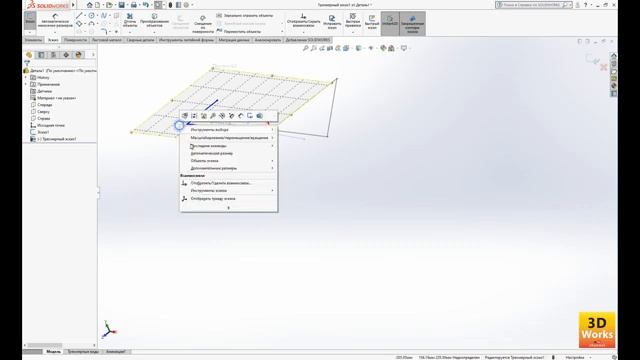
Task: Click Quick Snaps (Быстрые привязки) button
Action: point(353,20)
